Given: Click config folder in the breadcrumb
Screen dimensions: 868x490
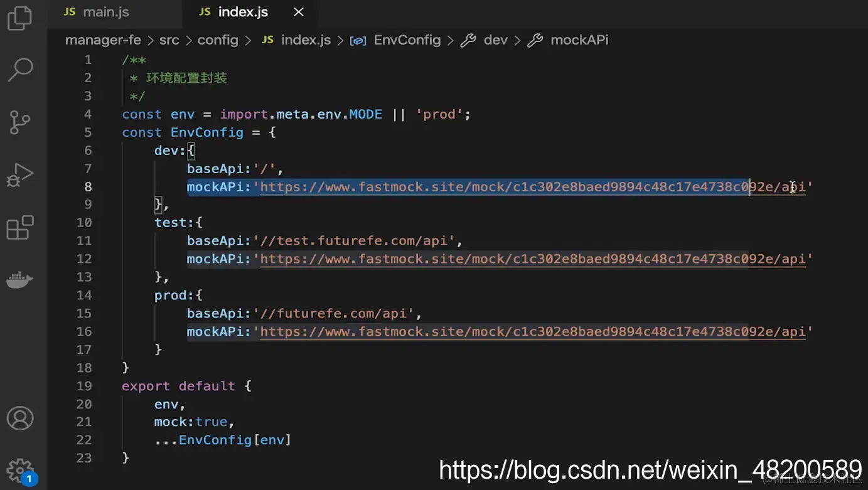Looking at the screenshot, I should click(x=218, y=40).
